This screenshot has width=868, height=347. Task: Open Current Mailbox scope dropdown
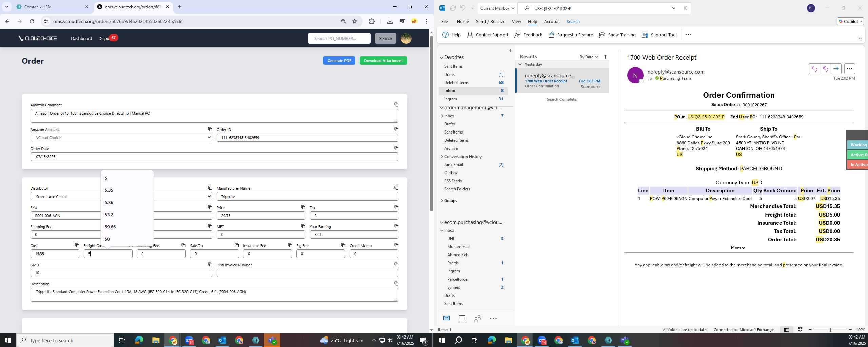(x=497, y=8)
